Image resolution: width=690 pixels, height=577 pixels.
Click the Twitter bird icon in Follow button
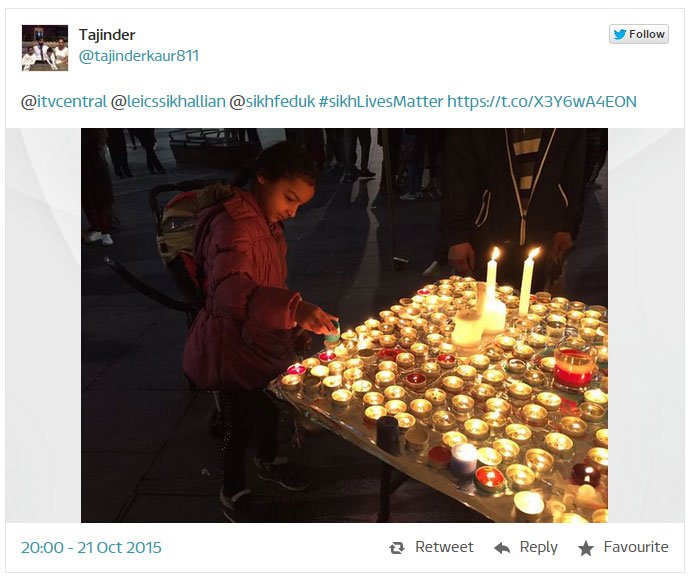[620, 34]
